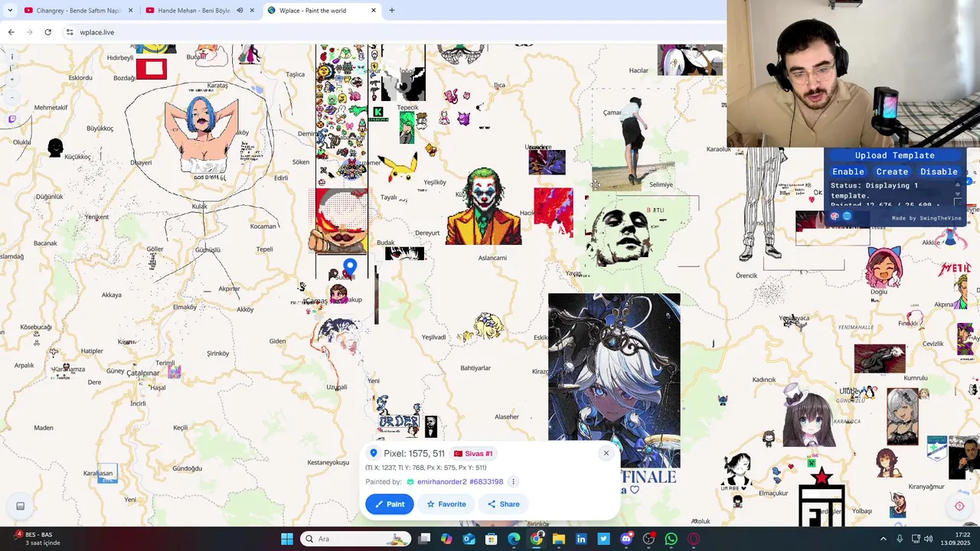Open Microsoft Store from the taskbar
Screen dimensions: 980x551
[x=492, y=539]
